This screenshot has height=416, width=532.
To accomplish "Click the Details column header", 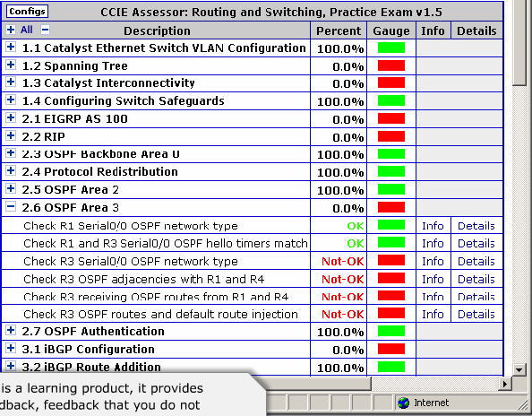I will click(x=476, y=30).
